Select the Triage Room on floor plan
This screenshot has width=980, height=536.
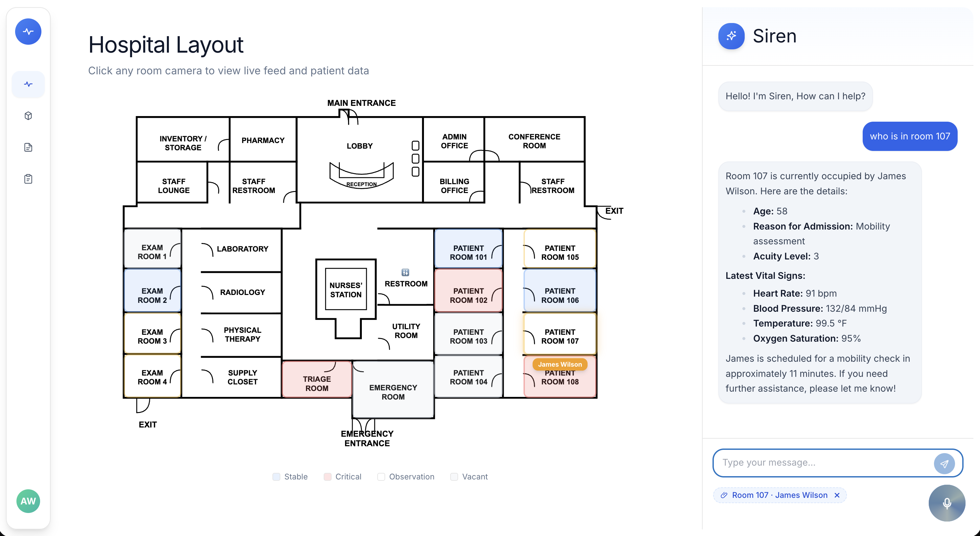[316, 383]
